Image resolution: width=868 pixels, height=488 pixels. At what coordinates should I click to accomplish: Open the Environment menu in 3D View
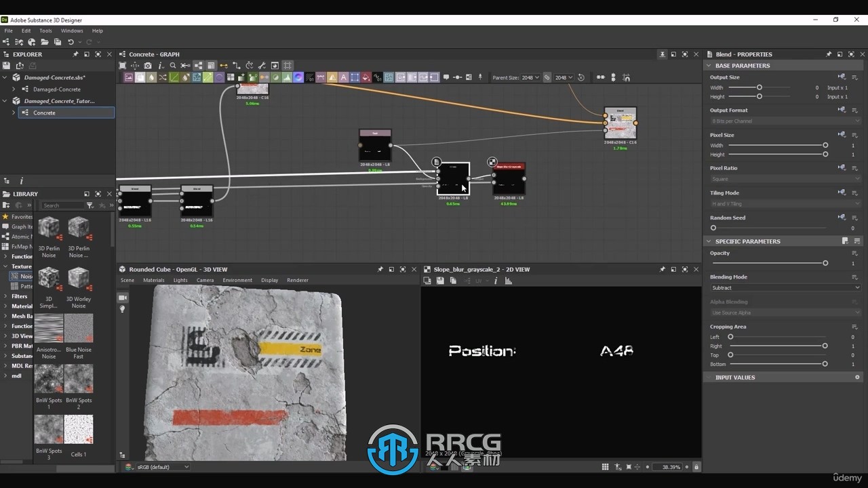(x=237, y=280)
